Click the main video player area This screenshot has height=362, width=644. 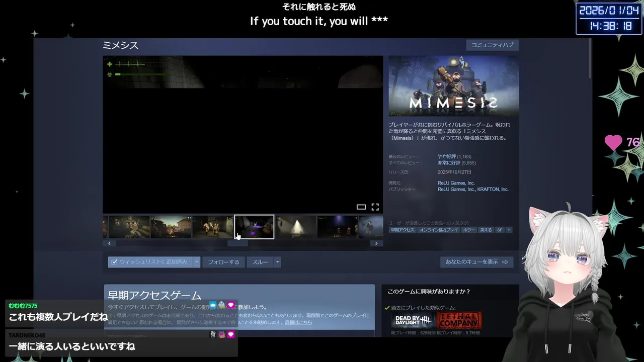tap(243, 134)
